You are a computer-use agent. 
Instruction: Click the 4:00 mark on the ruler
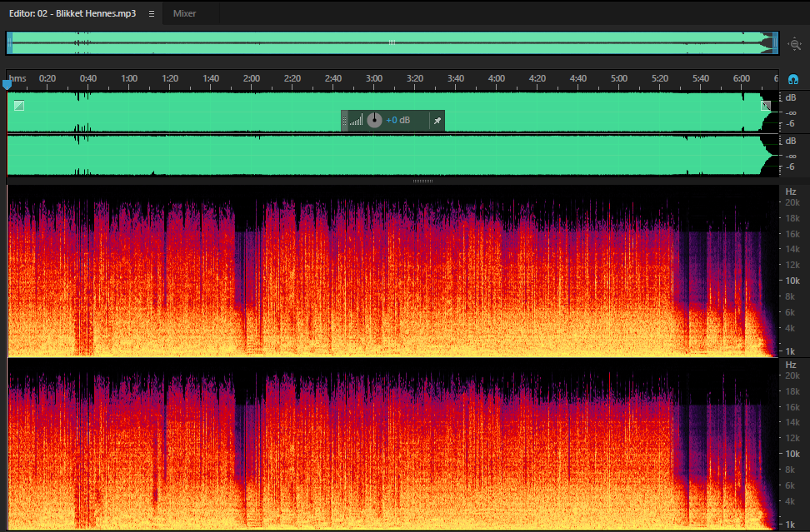[497, 78]
